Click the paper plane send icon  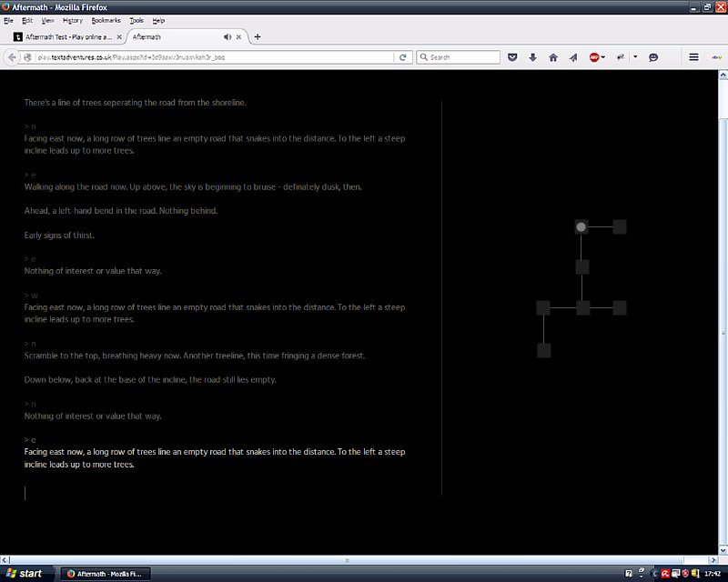point(572,57)
